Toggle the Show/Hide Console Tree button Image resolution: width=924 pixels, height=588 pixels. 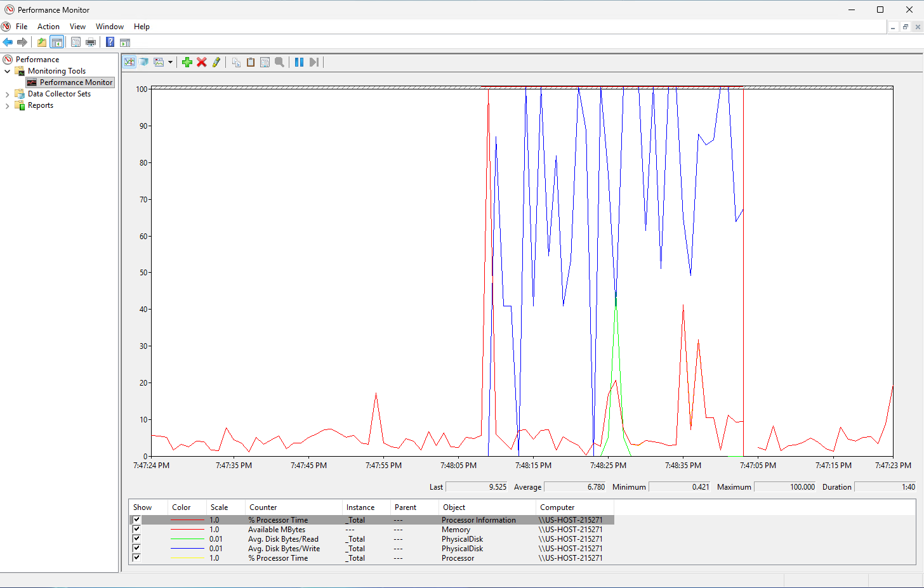(x=57, y=42)
